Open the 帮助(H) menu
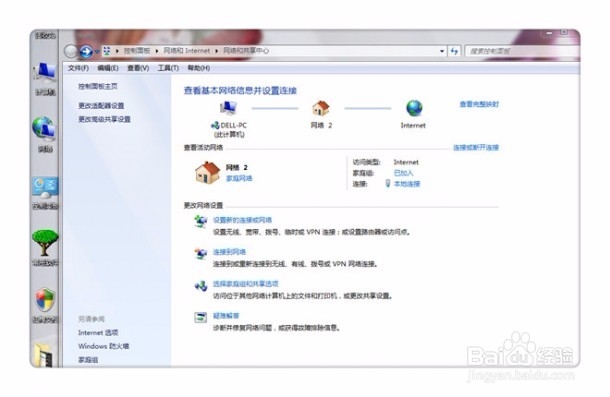The width and height of the screenshot is (610, 397). [199, 68]
